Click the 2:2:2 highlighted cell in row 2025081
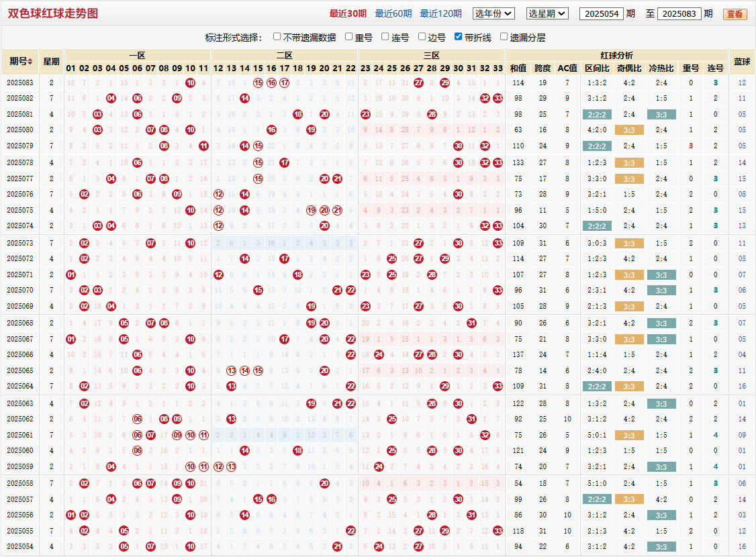 point(597,115)
